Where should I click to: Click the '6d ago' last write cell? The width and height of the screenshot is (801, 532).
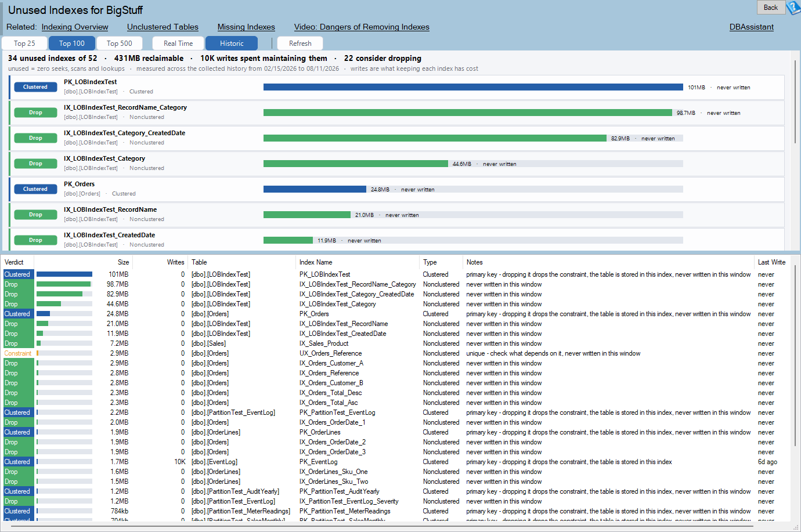767,462
